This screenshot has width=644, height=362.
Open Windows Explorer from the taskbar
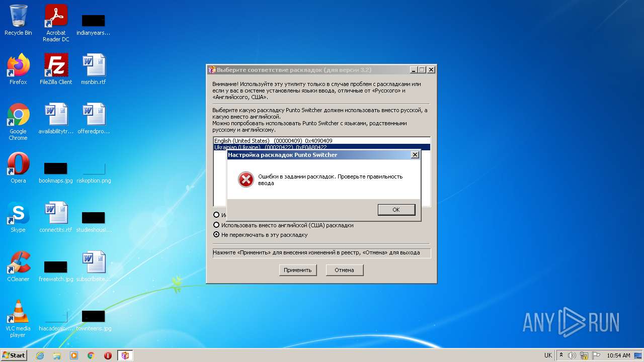[57, 355]
